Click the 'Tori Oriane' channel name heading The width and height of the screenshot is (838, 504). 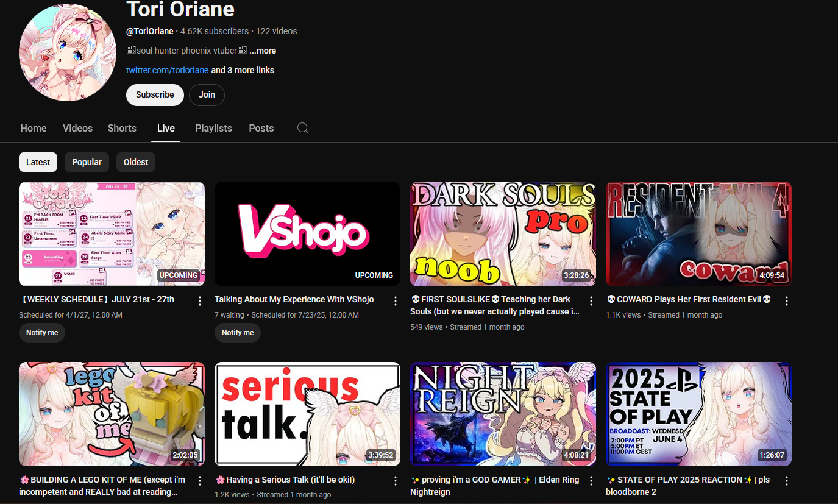180,9
